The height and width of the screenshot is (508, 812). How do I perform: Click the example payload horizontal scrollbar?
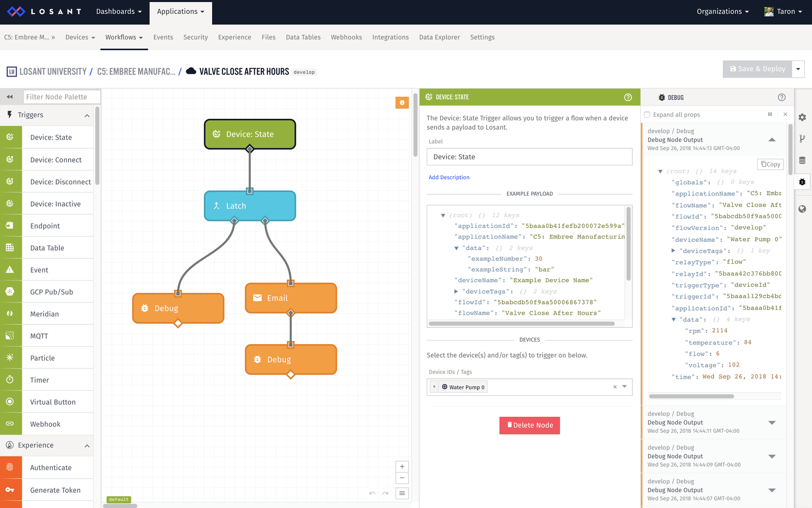521,324
